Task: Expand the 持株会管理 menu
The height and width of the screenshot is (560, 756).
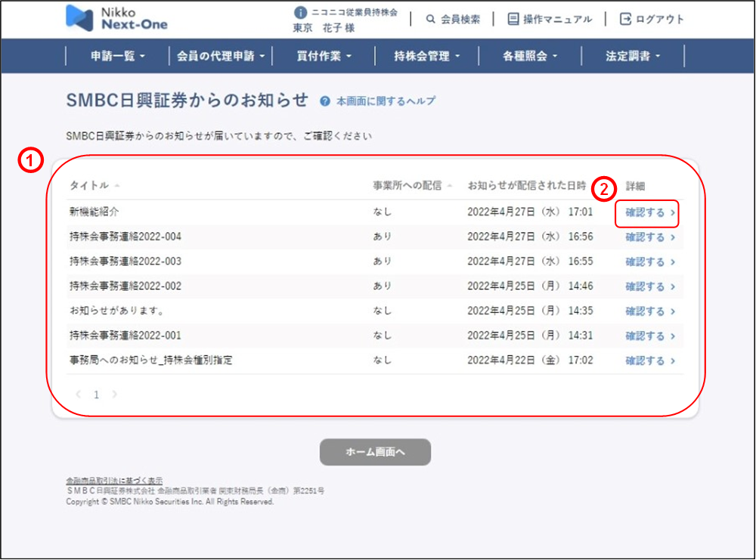Action: 426,56
